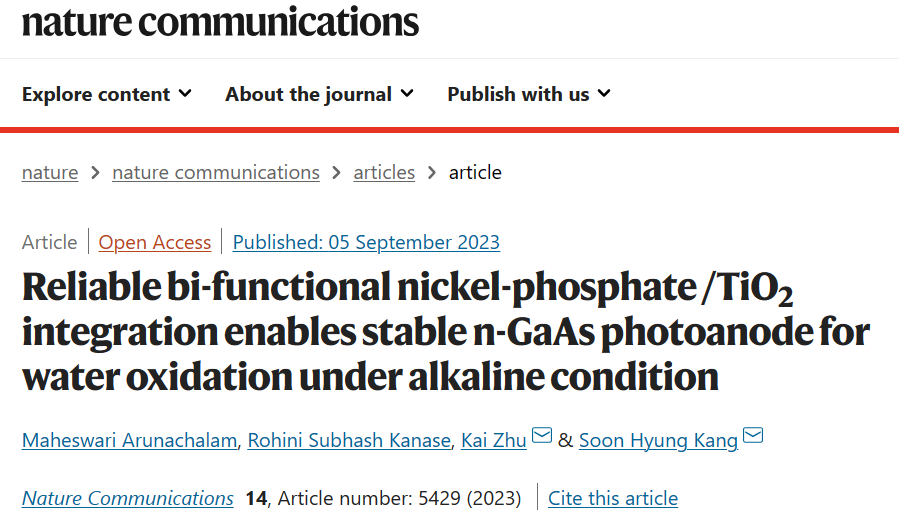899x526 pixels.
Task: Click the italic Nature Communications journal link
Action: coord(128,498)
